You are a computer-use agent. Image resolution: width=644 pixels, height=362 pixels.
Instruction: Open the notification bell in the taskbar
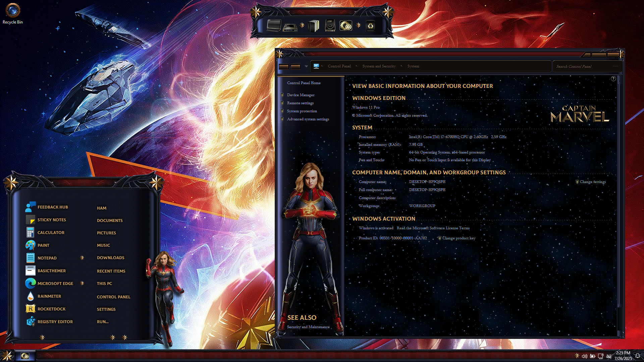[638, 356]
